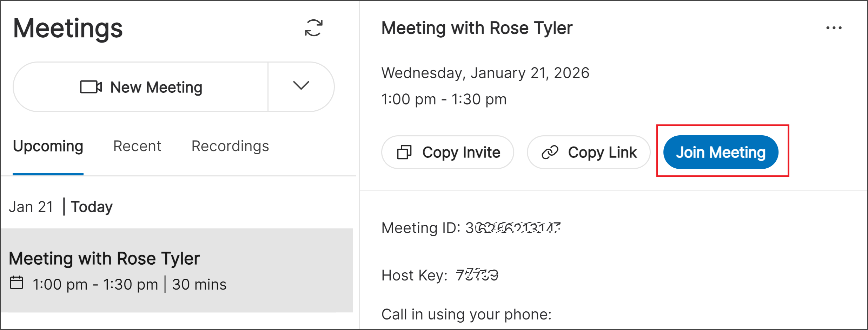Select the blue Join Meeting button
The width and height of the screenshot is (868, 330).
(x=721, y=152)
